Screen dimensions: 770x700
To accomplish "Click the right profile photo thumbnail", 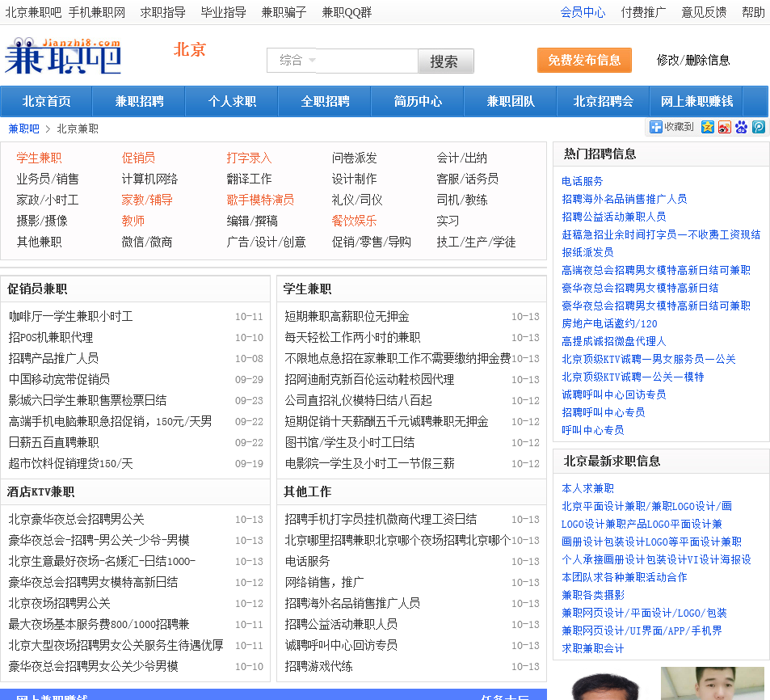I will click(x=713, y=683).
